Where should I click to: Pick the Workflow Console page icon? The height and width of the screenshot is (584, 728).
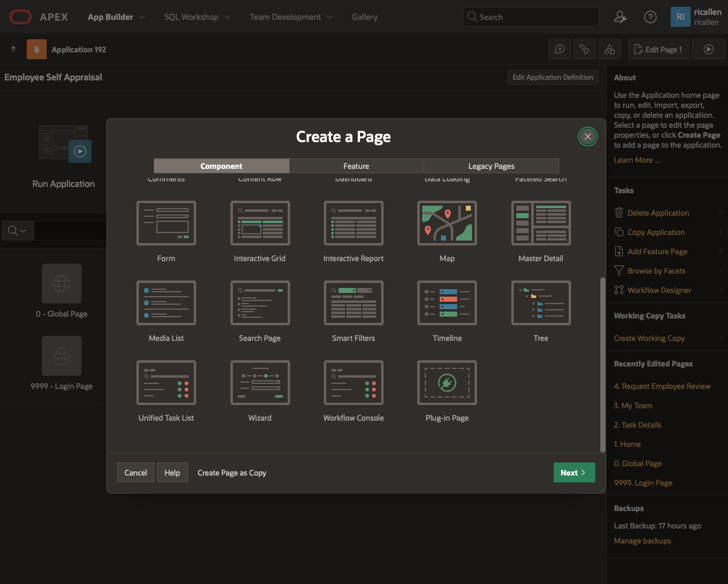353,383
